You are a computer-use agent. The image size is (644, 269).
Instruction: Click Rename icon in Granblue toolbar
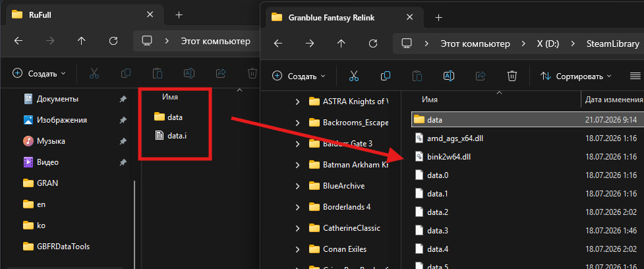[448, 76]
